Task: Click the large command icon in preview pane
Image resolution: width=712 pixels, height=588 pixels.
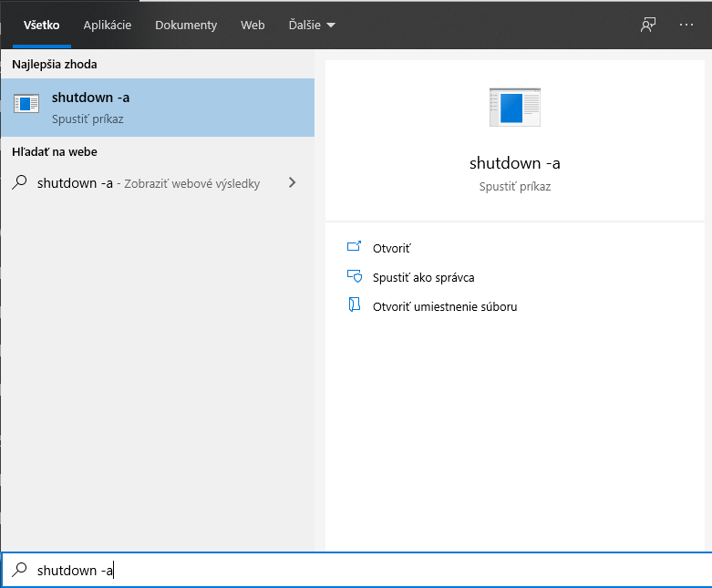Action: click(515, 108)
